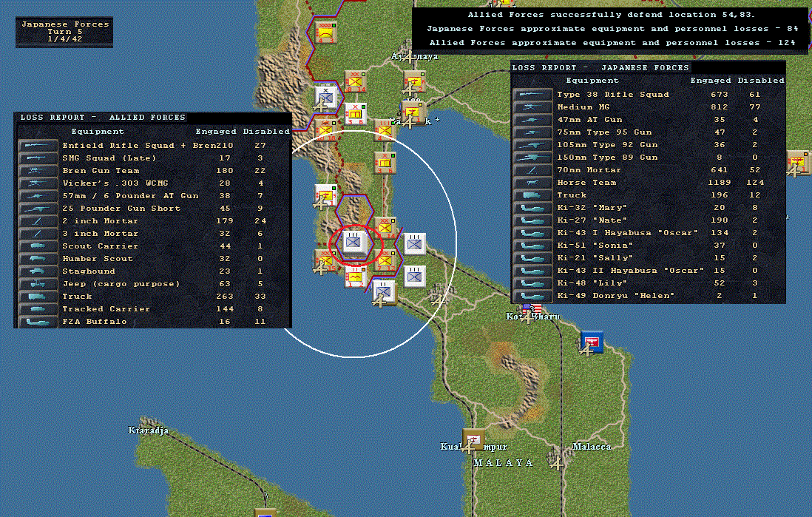
Task: Click the Ktaradja city label
Action: (148, 430)
